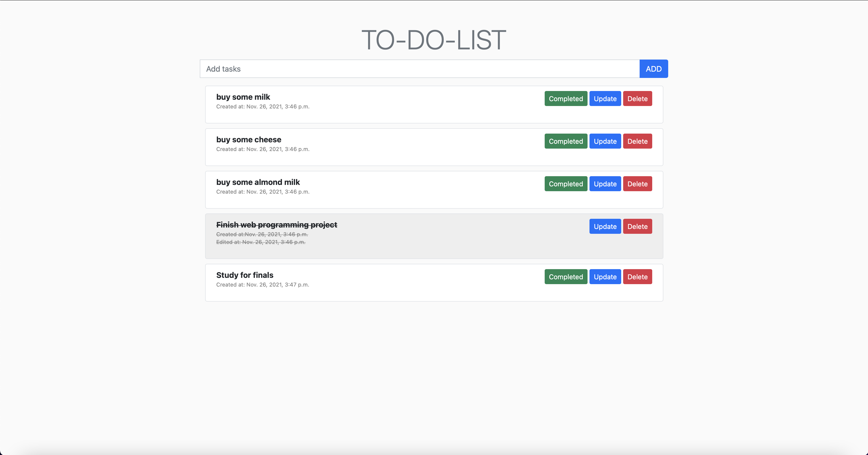Update the 'buy some almond milk' task
Image resolution: width=868 pixels, height=455 pixels.
[605, 183]
